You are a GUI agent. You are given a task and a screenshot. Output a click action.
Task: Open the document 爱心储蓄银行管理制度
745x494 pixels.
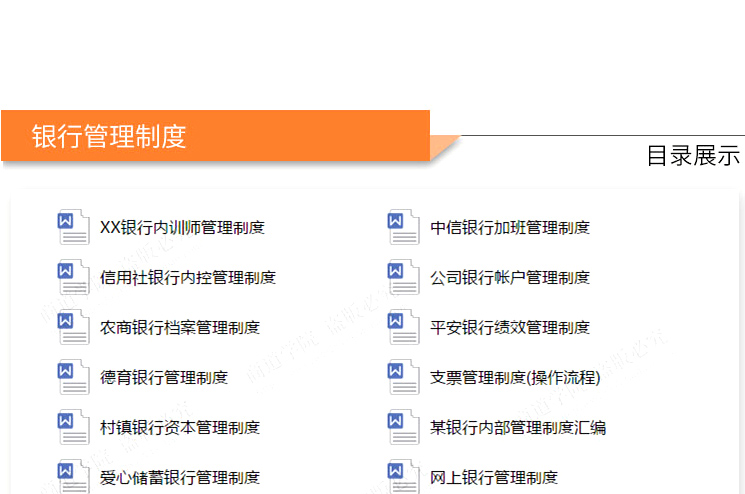point(180,477)
